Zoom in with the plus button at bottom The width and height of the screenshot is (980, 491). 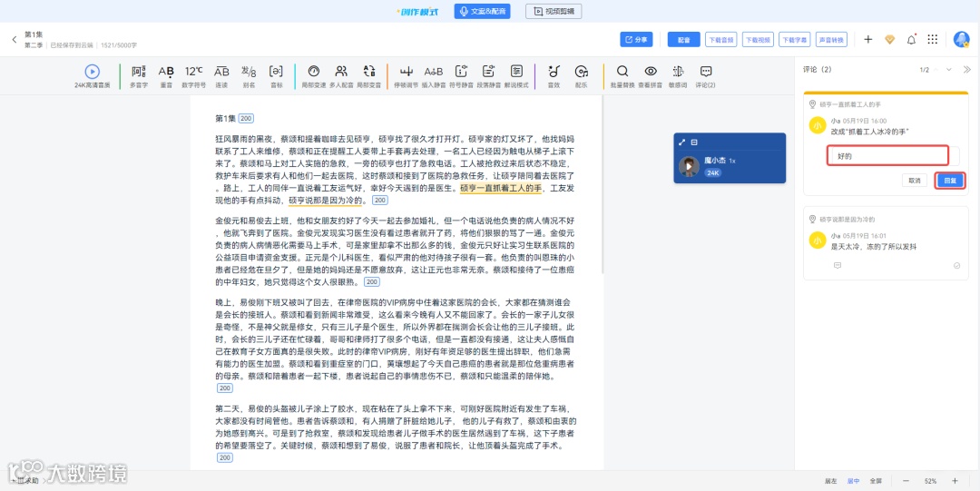(955, 481)
